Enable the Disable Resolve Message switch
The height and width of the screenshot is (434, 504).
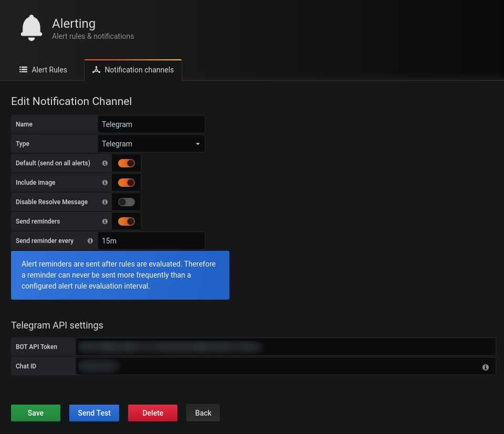(x=127, y=202)
